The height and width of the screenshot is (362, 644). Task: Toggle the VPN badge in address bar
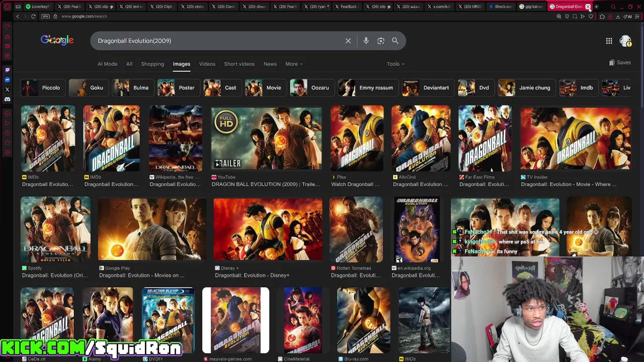[45, 17]
